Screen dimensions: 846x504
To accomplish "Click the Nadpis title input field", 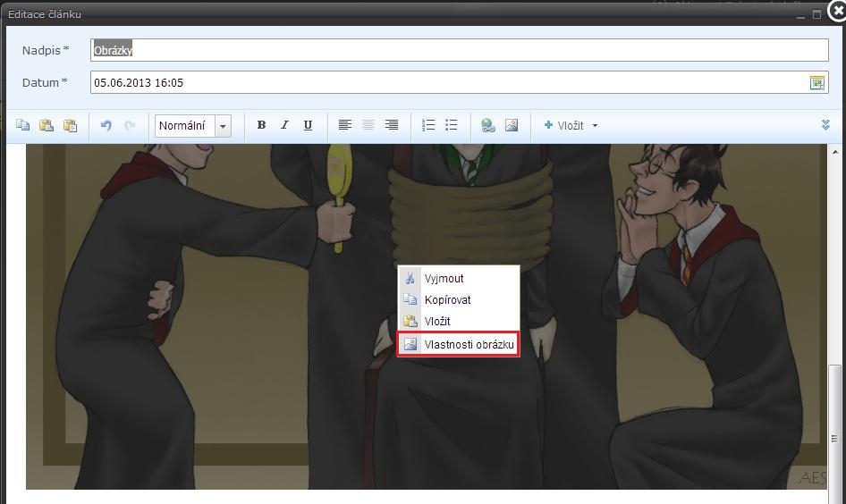I will (x=460, y=51).
